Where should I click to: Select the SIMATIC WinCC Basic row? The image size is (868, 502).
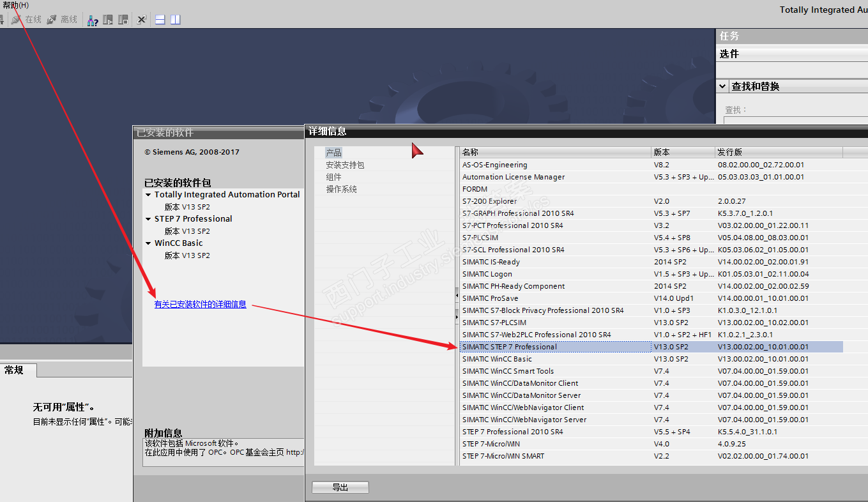(x=651, y=359)
